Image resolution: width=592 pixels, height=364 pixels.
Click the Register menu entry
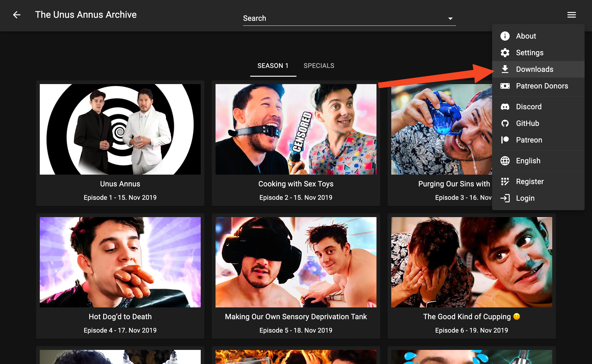[529, 181]
